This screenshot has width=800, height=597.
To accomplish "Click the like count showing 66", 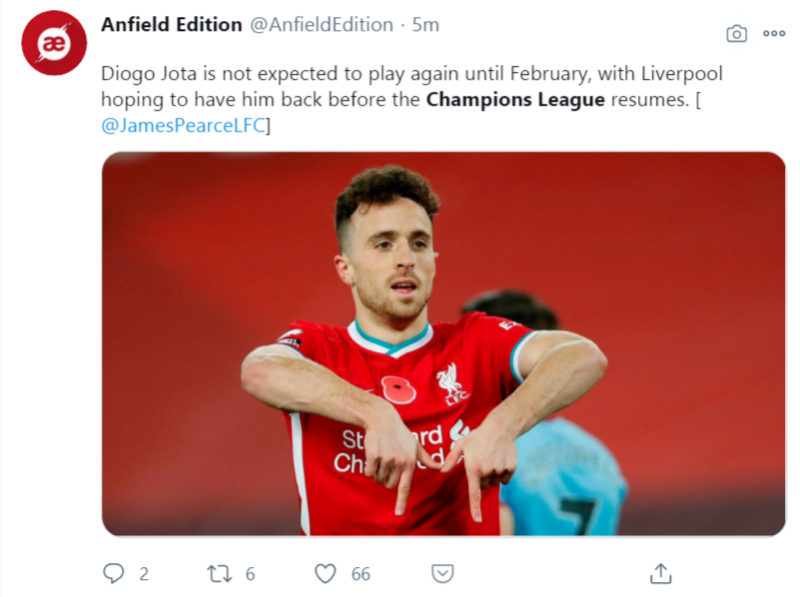I will click(x=360, y=573).
